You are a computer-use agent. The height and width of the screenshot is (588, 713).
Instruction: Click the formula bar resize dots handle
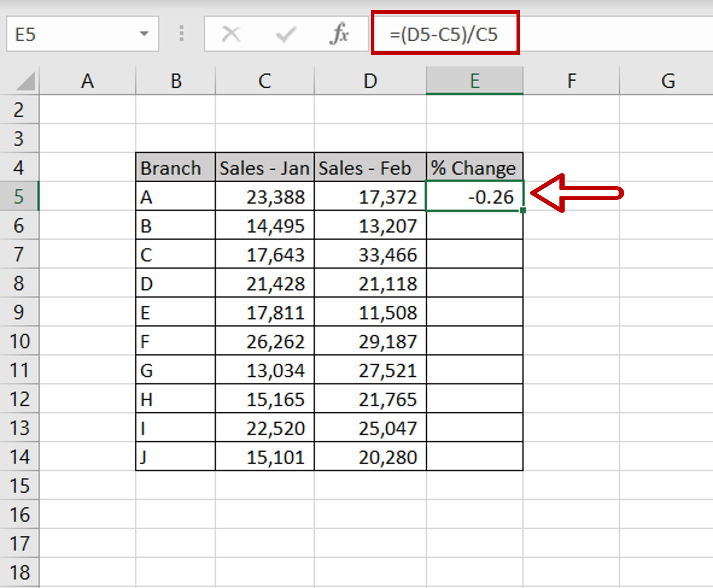coord(181,34)
